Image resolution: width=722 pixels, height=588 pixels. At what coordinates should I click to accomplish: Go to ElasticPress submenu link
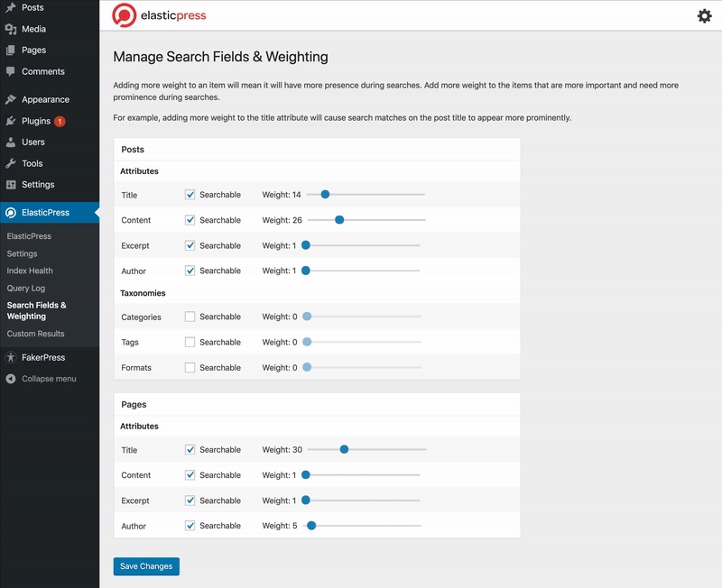coord(29,236)
